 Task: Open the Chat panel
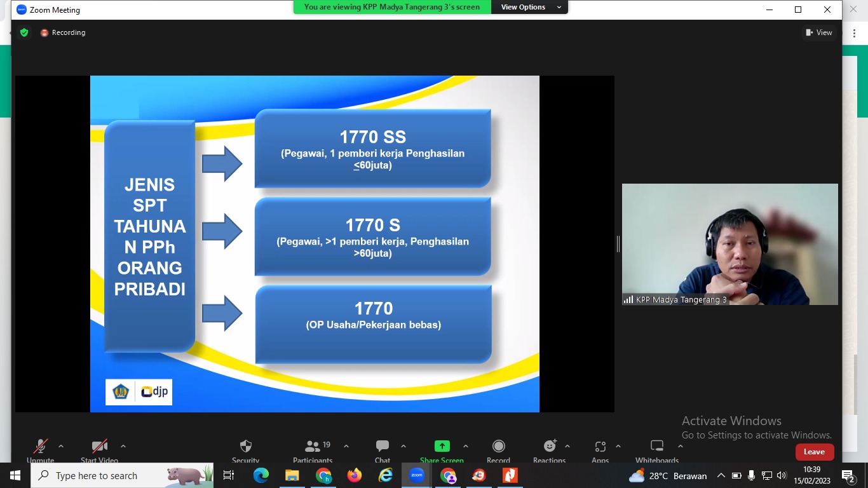[x=382, y=447]
